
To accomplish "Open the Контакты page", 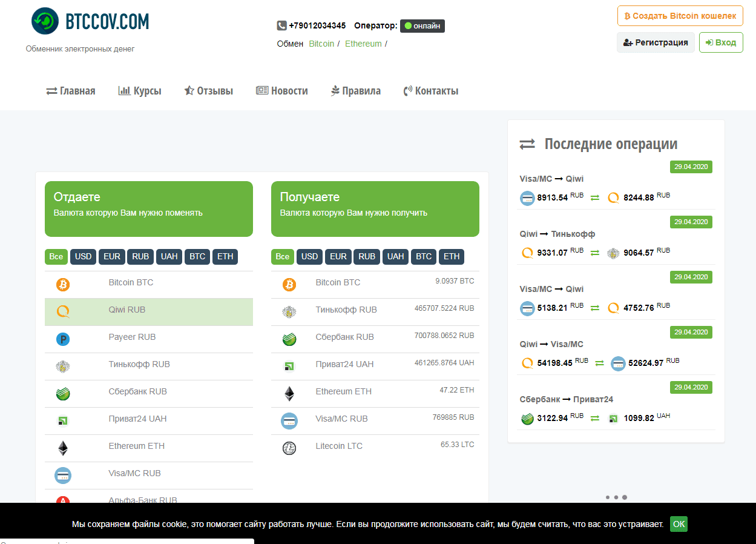I will 430,91.
